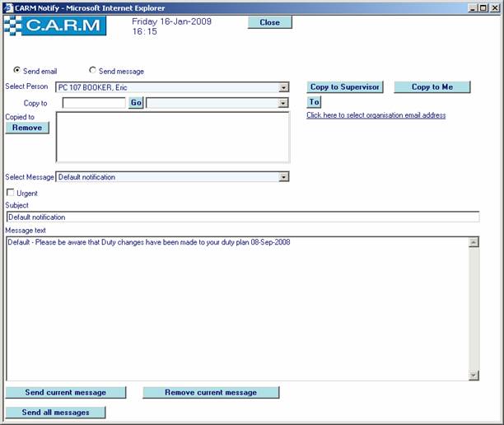
Task: Open the Select Message dropdown
Action: (x=283, y=177)
